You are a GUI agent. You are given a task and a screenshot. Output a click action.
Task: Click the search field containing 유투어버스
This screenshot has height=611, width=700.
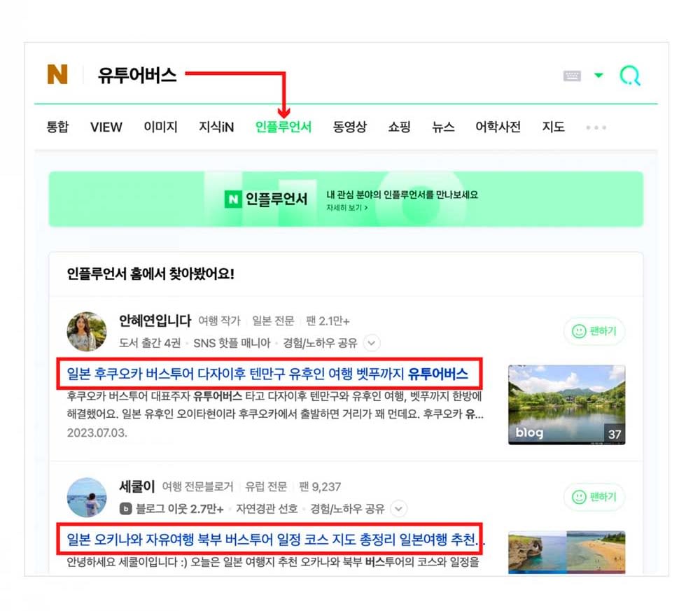137,75
